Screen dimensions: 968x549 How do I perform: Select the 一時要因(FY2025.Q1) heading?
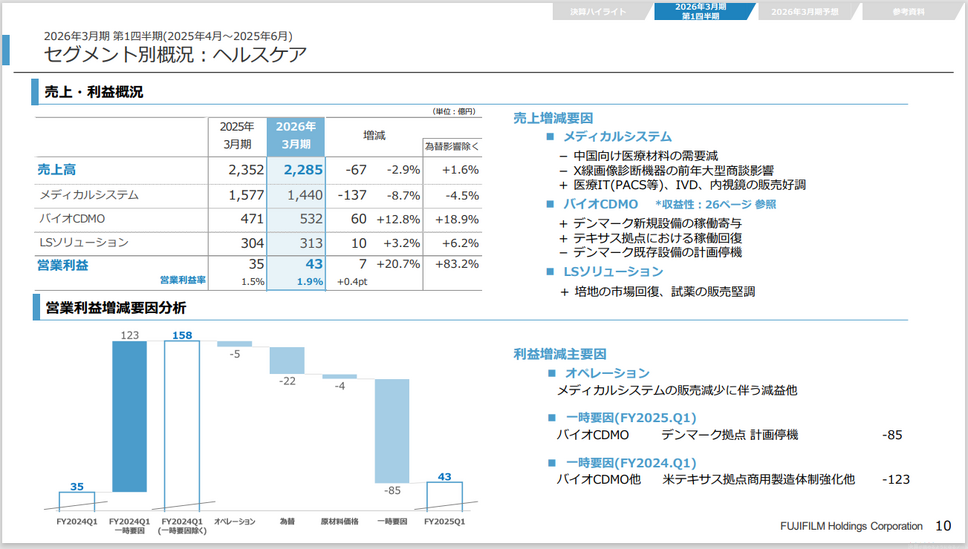click(631, 418)
